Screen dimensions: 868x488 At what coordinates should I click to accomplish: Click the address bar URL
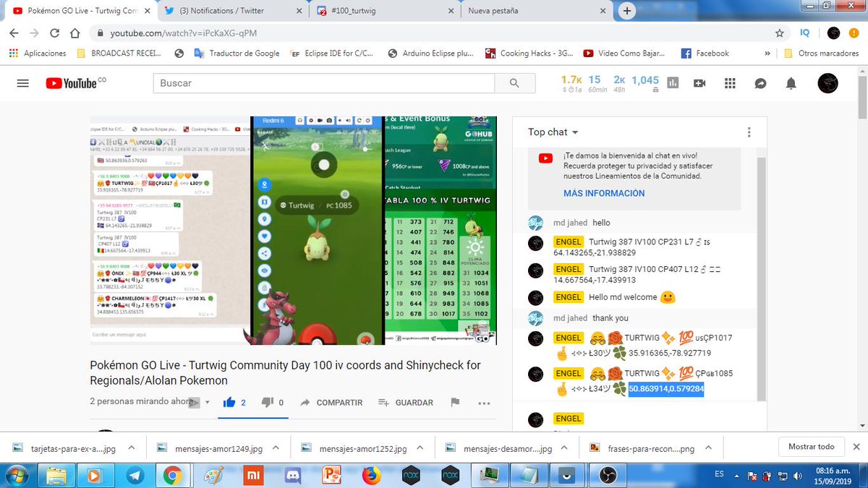point(183,33)
